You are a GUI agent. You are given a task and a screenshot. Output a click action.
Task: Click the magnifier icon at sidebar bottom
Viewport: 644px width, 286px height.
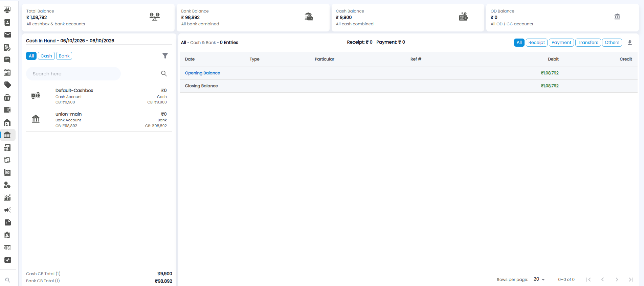[x=7, y=280]
